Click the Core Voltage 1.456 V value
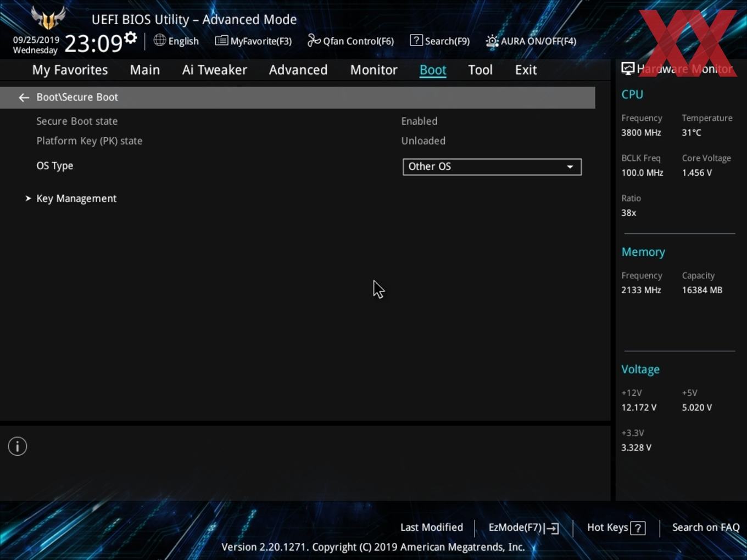The image size is (747, 560). (697, 172)
